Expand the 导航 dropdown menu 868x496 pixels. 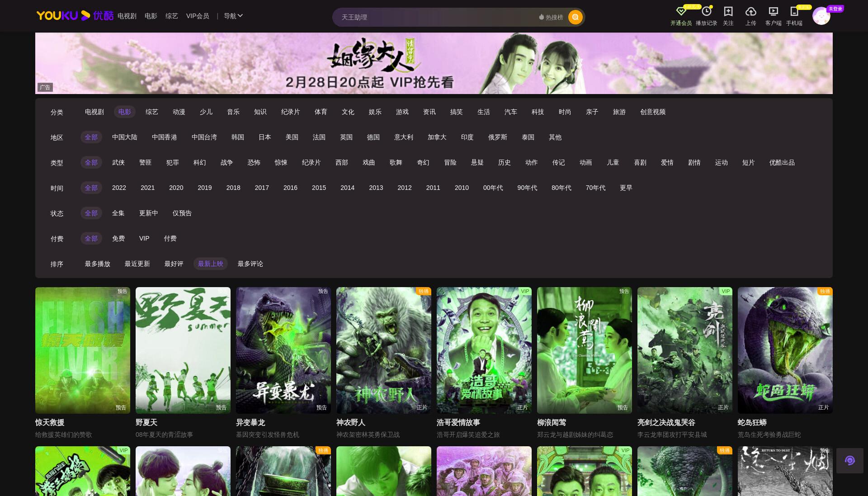pos(233,16)
